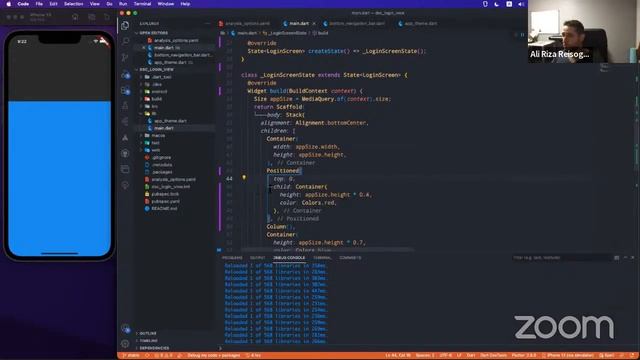
Task: Click the debug console filter input
Action: [561, 258]
